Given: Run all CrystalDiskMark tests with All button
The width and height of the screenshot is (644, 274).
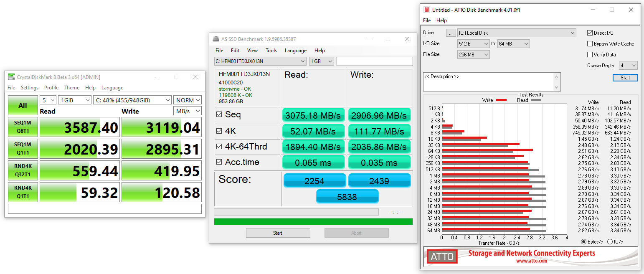Looking at the screenshot, I should click(23, 105).
